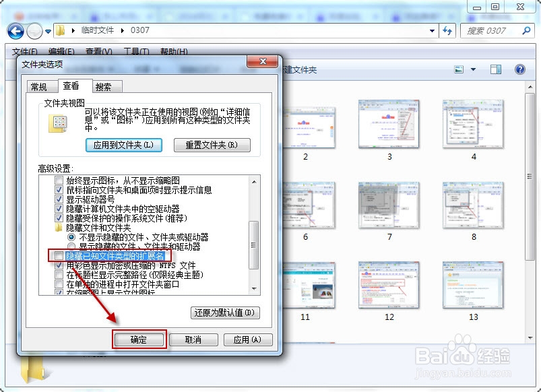Toggle the preview pane icon

(496, 69)
